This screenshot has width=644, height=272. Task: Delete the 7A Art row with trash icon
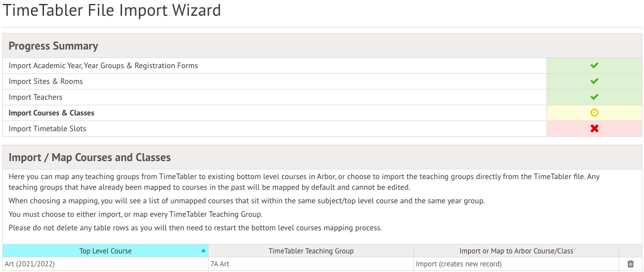[x=630, y=264]
